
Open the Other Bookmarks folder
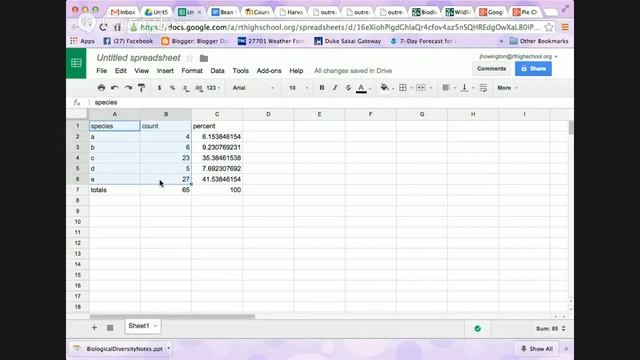[x=539, y=41]
